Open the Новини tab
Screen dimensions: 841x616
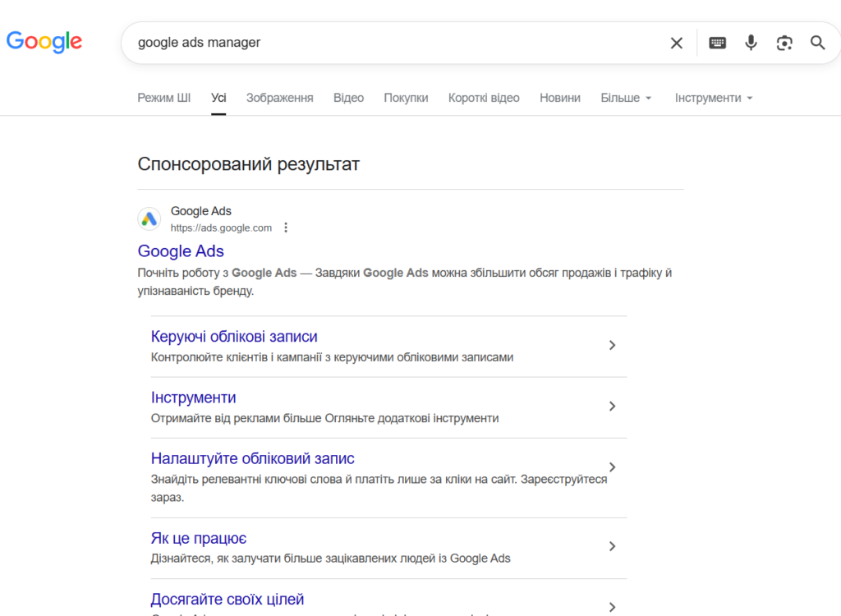(x=560, y=98)
